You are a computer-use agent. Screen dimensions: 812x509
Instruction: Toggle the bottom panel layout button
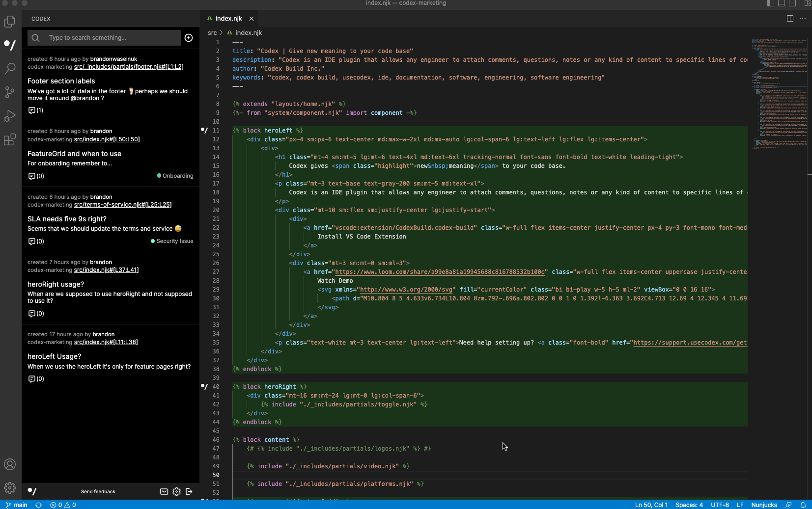(x=782, y=3)
